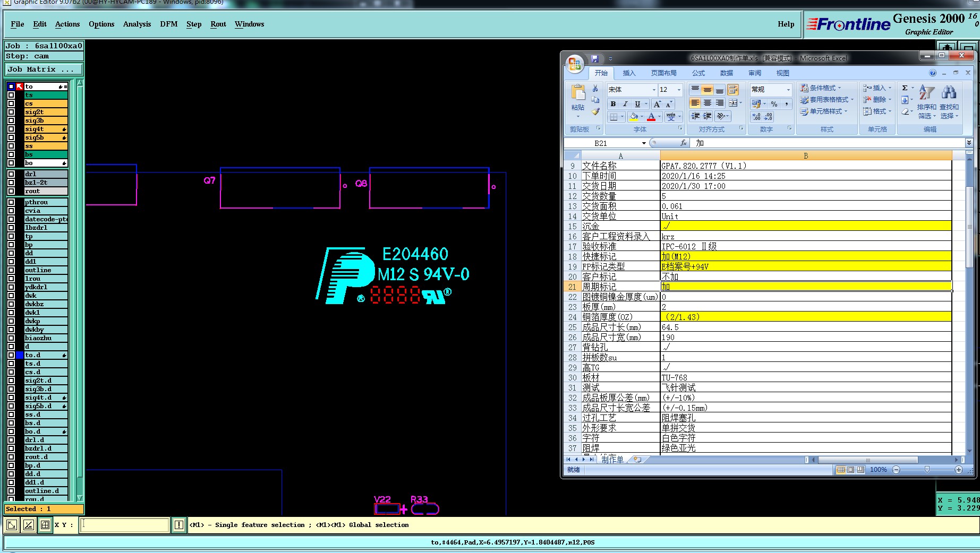Increase font size with the large A icon
The image size is (980, 553).
657,104
